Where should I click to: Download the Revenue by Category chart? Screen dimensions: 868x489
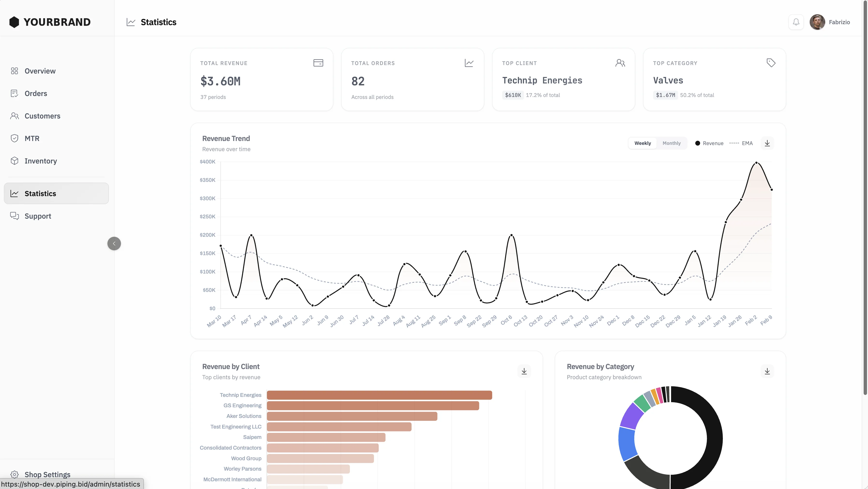click(767, 371)
